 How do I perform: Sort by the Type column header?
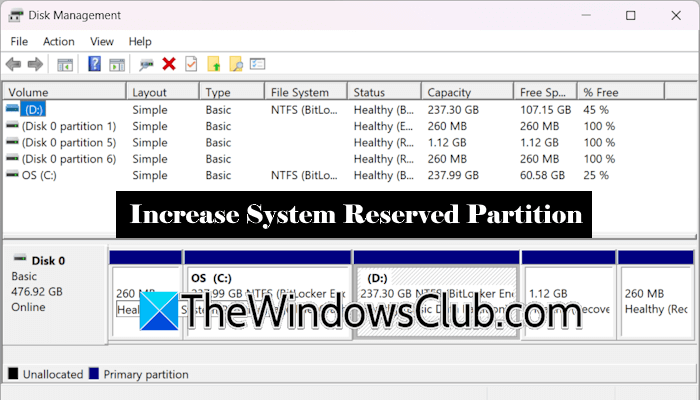click(x=232, y=92)
